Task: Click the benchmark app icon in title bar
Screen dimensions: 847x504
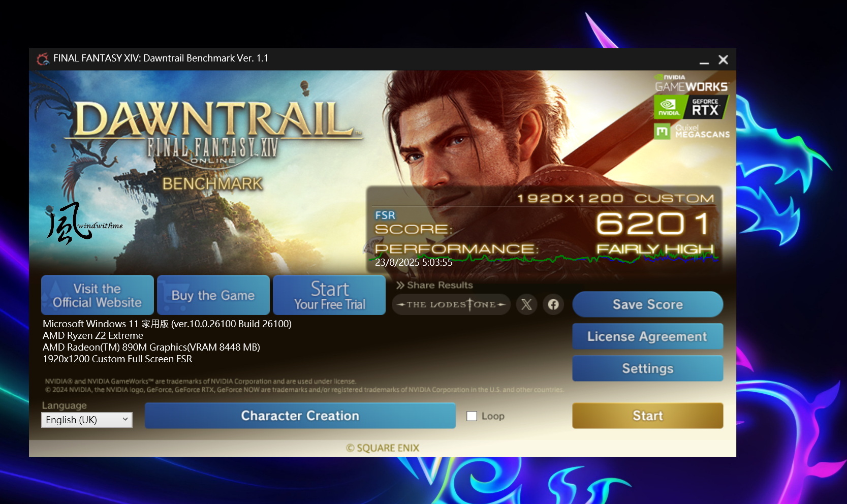Action: coord(43,59)
